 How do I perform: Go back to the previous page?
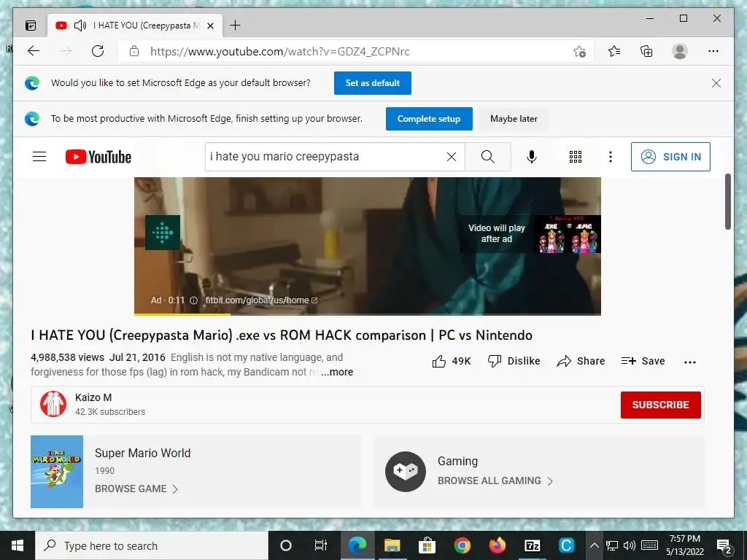click(x=34, y=51)
